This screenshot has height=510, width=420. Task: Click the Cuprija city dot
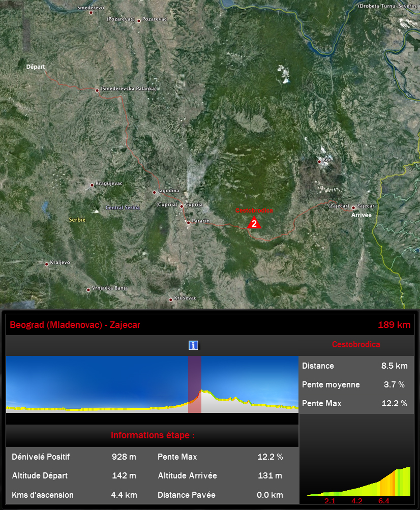coord(182,206)
